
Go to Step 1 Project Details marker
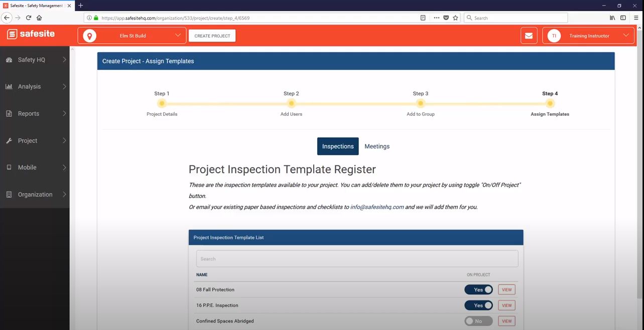point(162,104)
